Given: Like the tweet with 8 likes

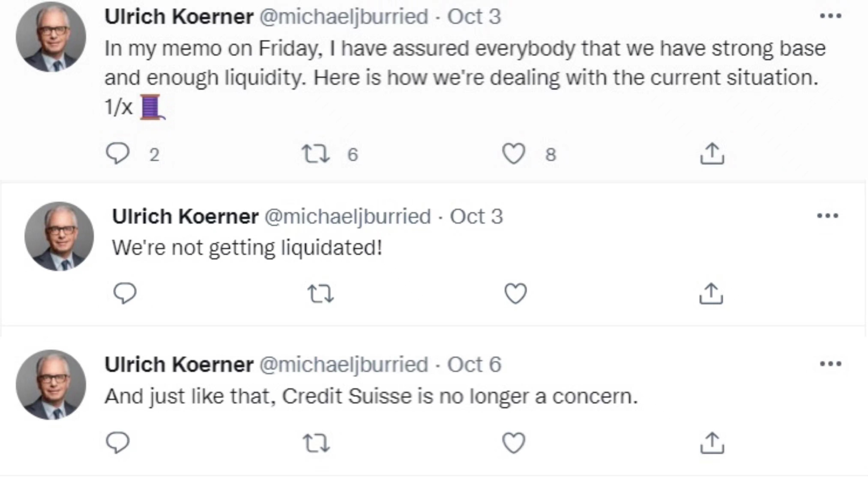Looking at the screenshot, I should (514, 154).
